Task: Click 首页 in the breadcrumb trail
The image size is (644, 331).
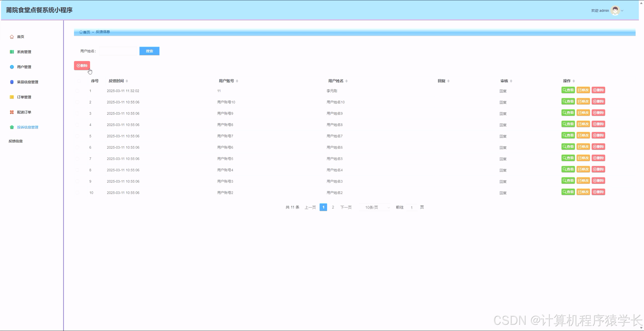Action: [x=86, y=32]
